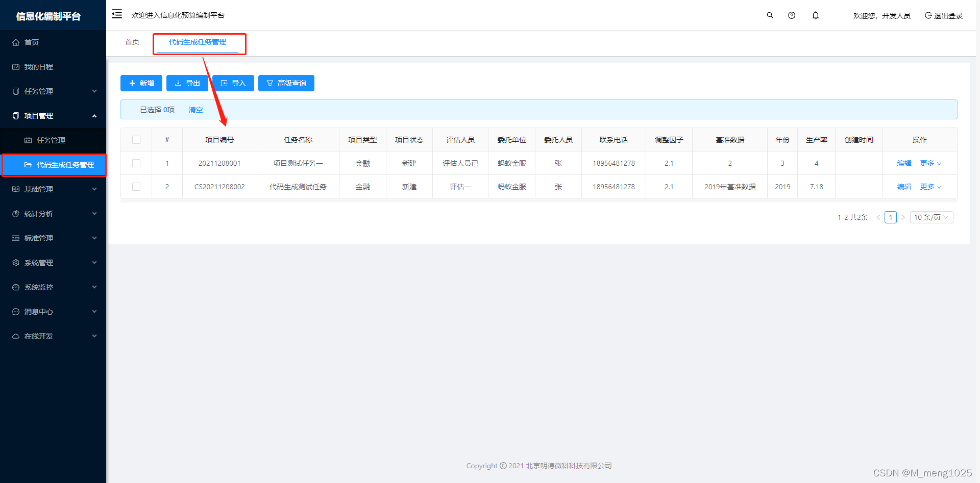Click the dashboard icon beside 系统监控
This screenshot has width=980, height=483.
point(16,287)
